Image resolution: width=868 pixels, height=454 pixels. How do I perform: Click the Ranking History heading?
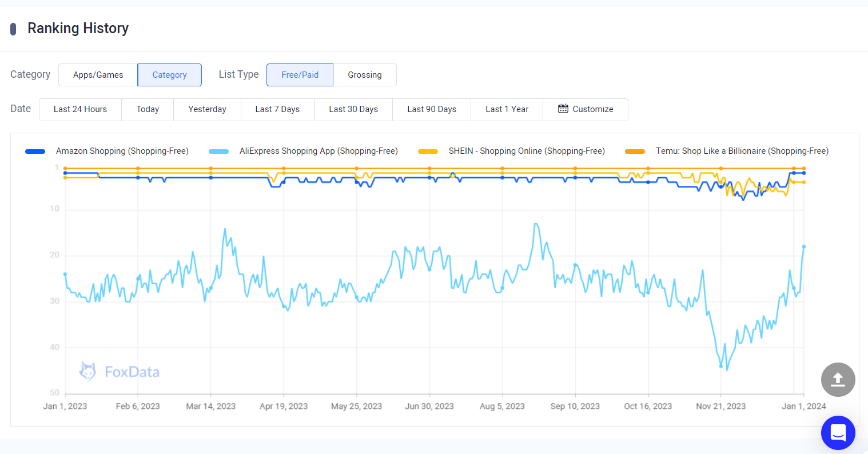click(78, 28)
